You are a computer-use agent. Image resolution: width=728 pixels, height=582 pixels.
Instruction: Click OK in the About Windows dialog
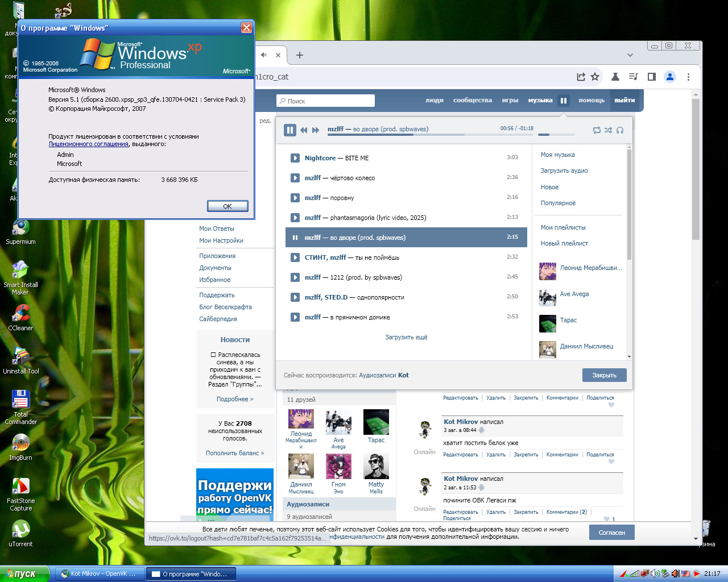[227, 206]
